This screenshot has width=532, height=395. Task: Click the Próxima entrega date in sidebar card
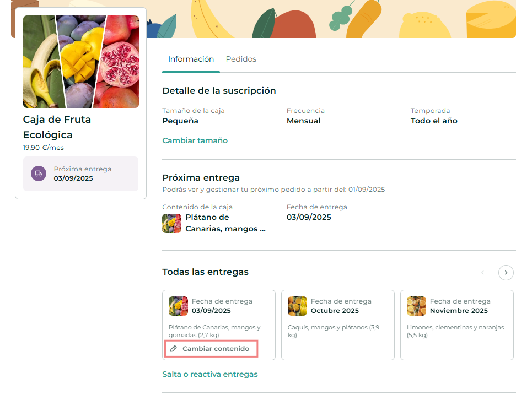coord(73,178)
